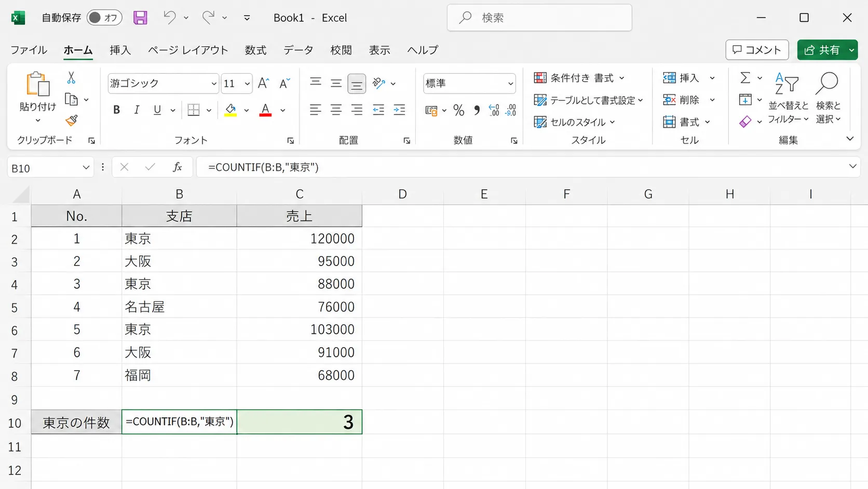Toggle Underline formatting
The width and height of the screenshot is (868, 489).
click(157, 110)
